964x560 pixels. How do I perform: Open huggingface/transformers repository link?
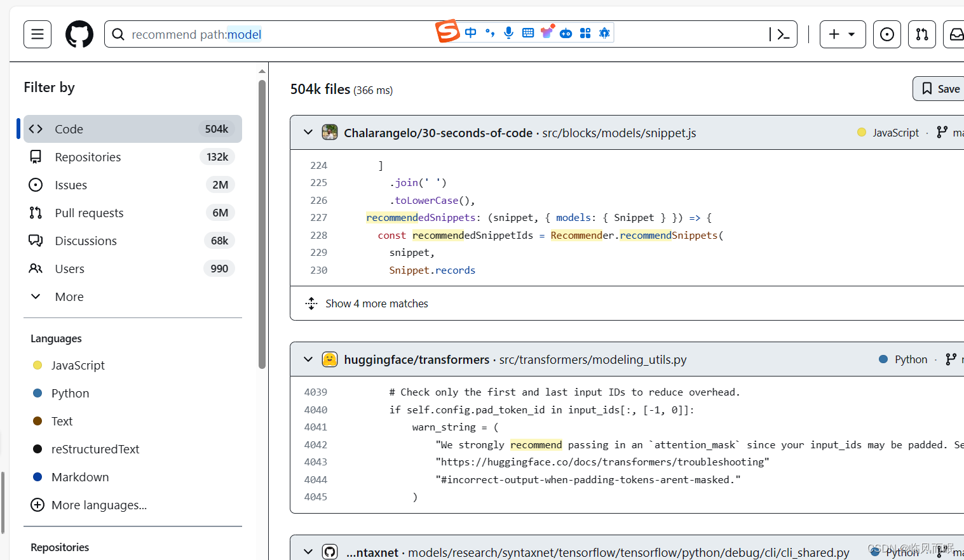point(416,359)
